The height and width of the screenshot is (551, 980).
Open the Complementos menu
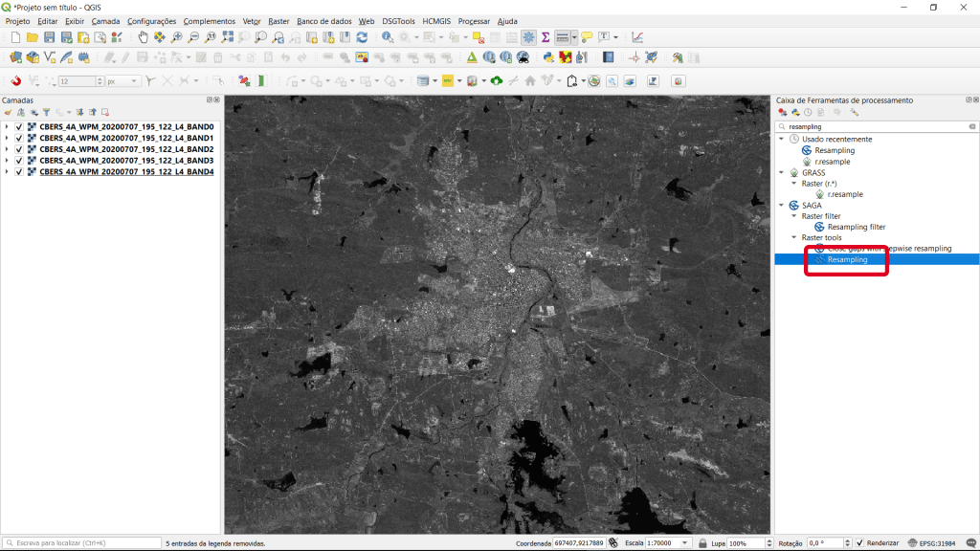tap(210, 21)
